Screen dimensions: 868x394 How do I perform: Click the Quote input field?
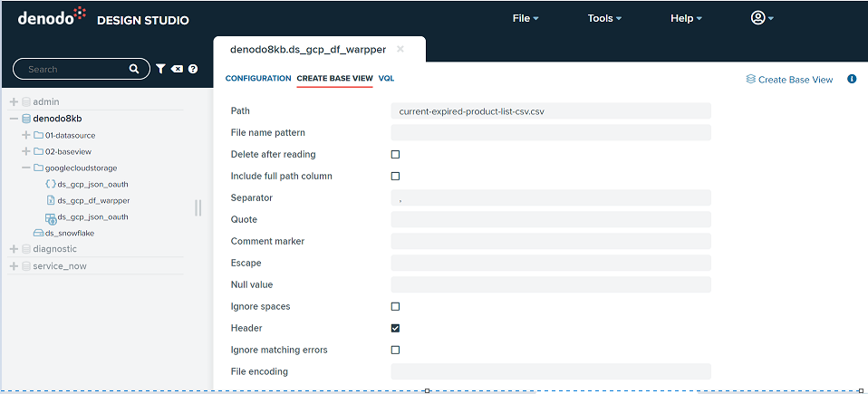tap(551, 220)
